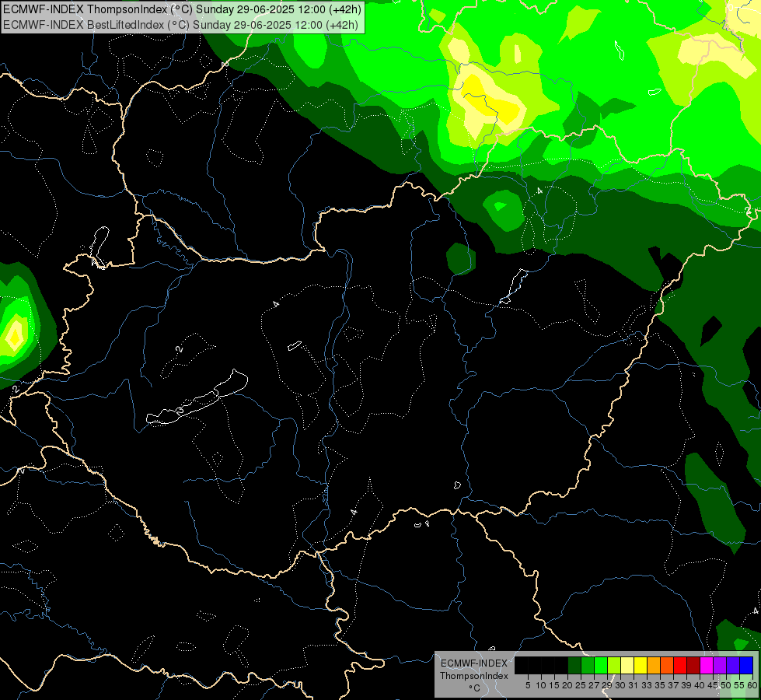761x700 pixels.
Task: Click the dark green 20–25 legend swatch
Action: (x=574, y=665)
